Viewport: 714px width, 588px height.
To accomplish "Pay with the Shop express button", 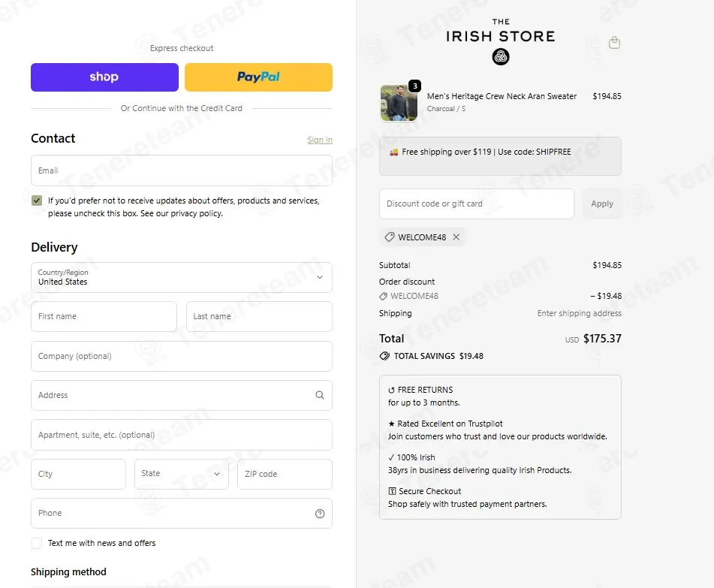I will tap(104, 77).
